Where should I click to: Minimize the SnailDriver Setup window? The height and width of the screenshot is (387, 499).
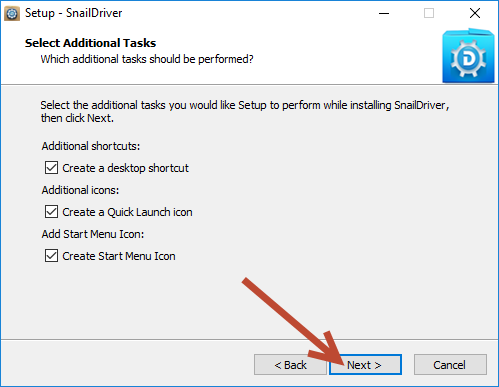[384, 13]
